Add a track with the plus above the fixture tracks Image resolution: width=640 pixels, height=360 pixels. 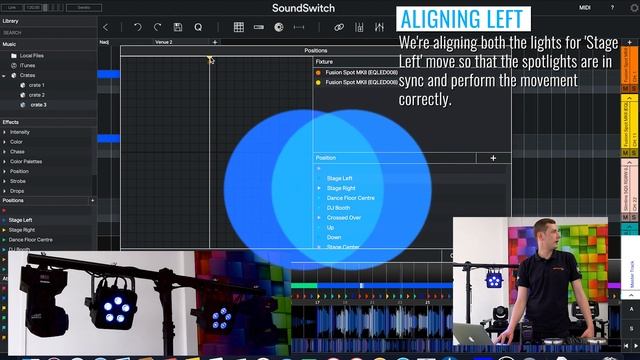pos(629,42)
